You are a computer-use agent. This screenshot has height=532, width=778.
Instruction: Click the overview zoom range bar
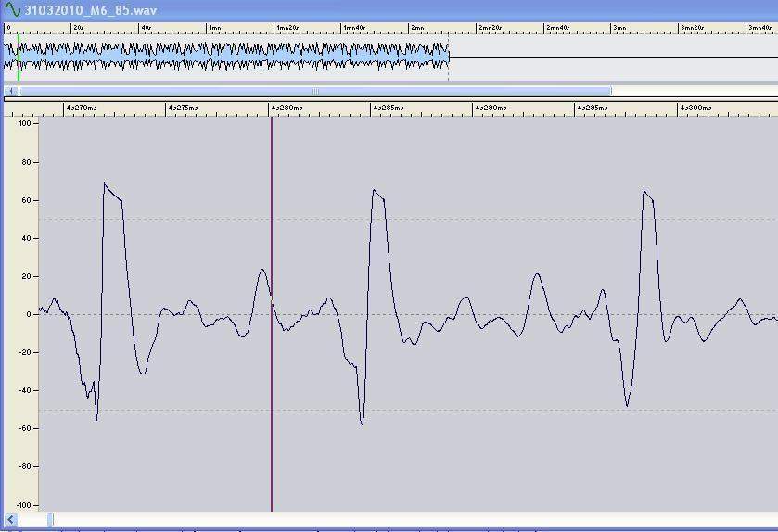(x=315, y=91)
